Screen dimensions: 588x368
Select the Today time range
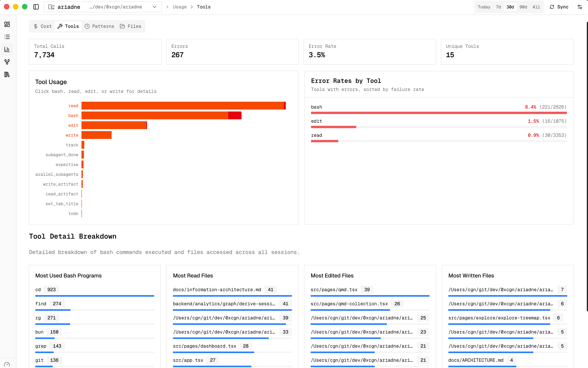click(484, 7)
